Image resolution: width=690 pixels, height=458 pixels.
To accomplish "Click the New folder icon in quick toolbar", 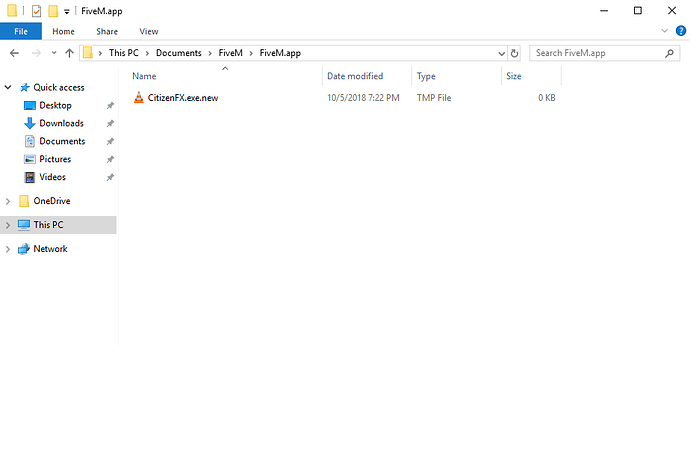I will 53,11.
